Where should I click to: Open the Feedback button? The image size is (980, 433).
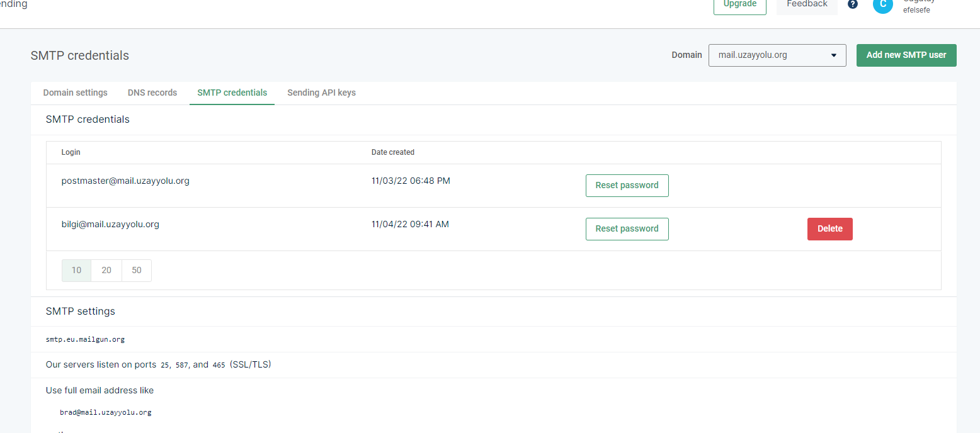pos(807,5)
